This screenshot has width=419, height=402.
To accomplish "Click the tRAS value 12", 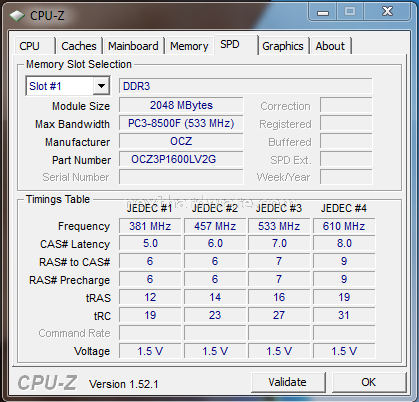I will point(150,297).
